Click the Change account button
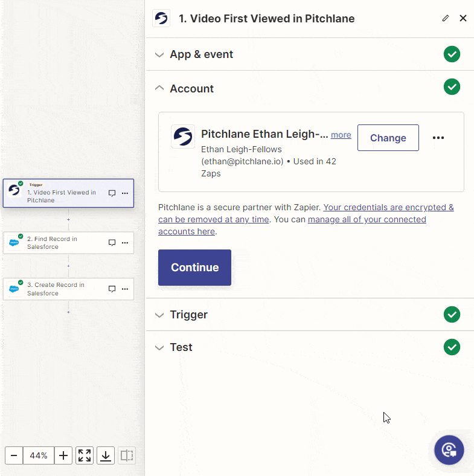The height and width of the screenshot is (476, 474). tap(388, 138)
